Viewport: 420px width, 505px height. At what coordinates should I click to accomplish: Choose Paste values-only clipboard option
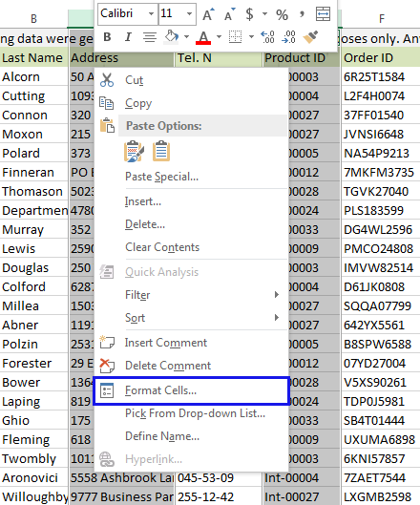coord(161,151)
